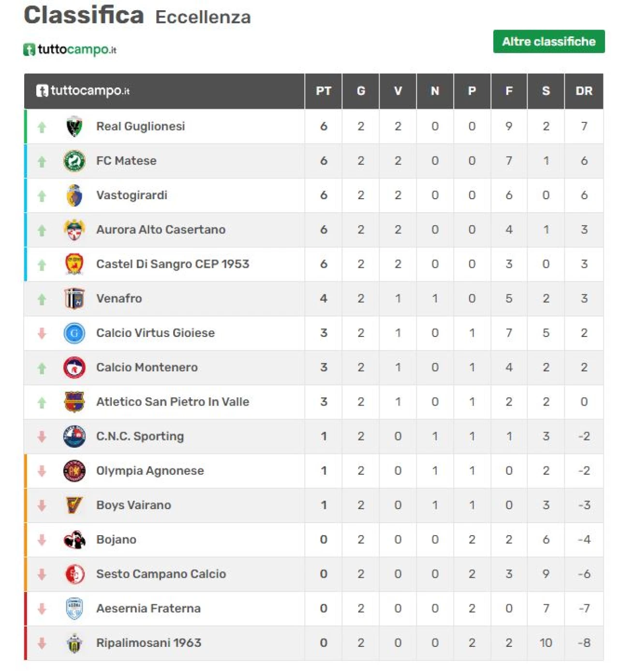This screenshot has height=672, width=619.
Task: Select the Calcio Virtus Gioiese blue badge
Action: click(x=74, y=333)
